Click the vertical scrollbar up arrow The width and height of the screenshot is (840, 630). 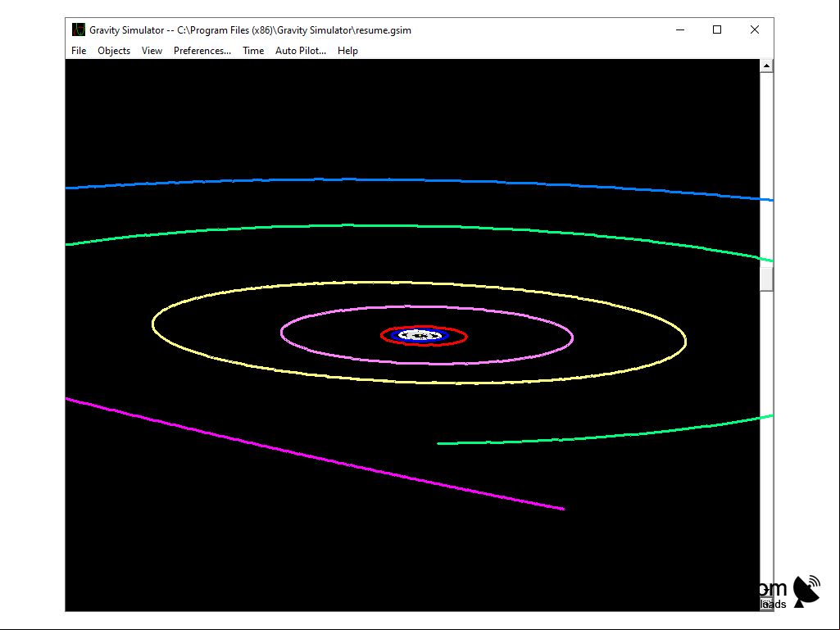[x=766, y=66]
